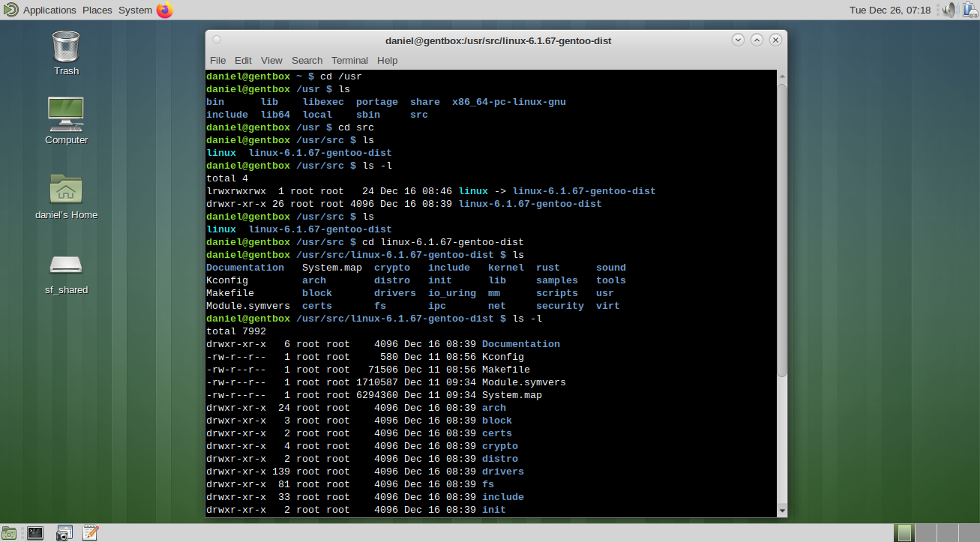
Task: Click the MATE logo menu icon
Action: coord(10,10)
